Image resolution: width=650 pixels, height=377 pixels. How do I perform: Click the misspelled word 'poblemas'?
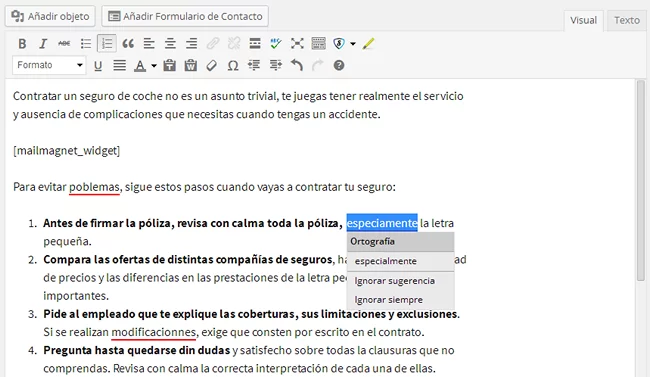pos(94,187)
